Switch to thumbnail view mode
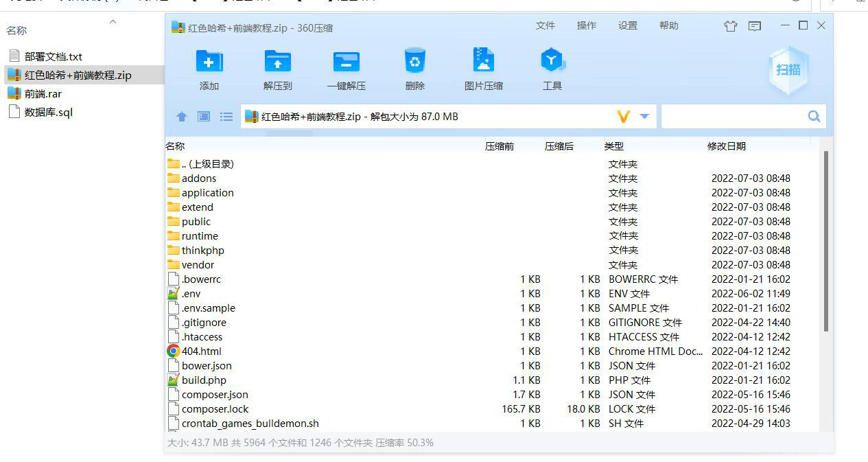 [x=203, y=117]
